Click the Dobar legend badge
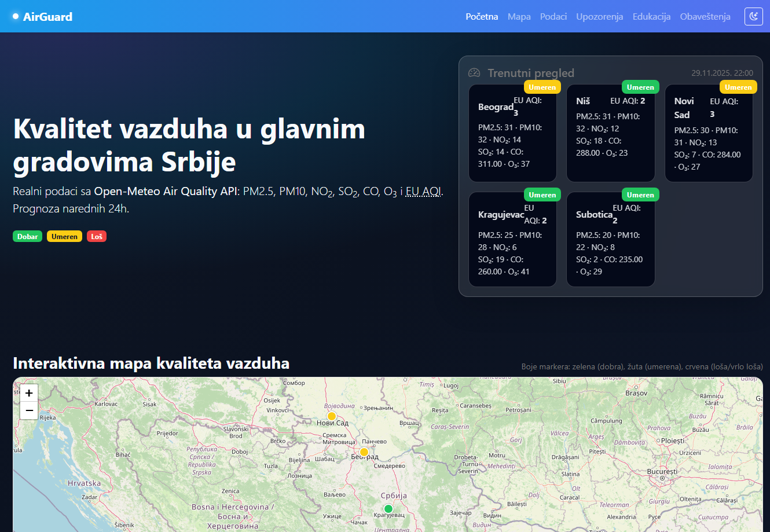The width and height of the screenshot is (770, 532). point(27,236)
